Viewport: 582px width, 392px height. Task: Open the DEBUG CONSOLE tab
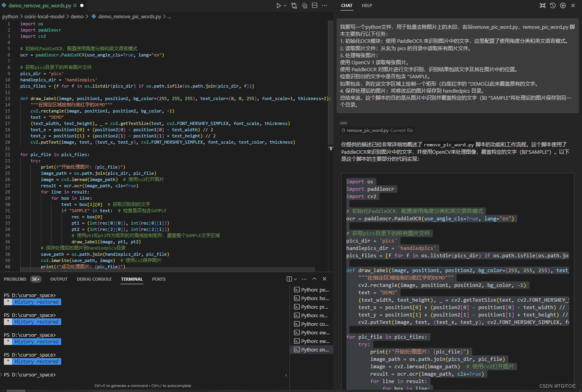94,279
